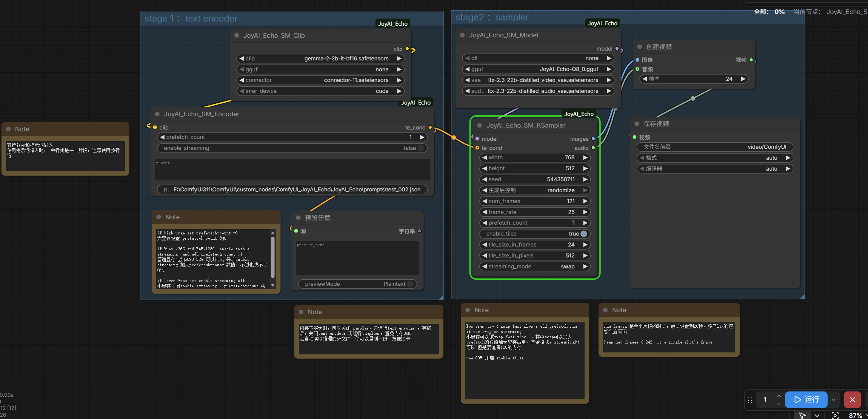Open the connector dropdown showing connector-11.safetensors
The width and height of the screenshot is (868, 419).
tap(320, 80)
